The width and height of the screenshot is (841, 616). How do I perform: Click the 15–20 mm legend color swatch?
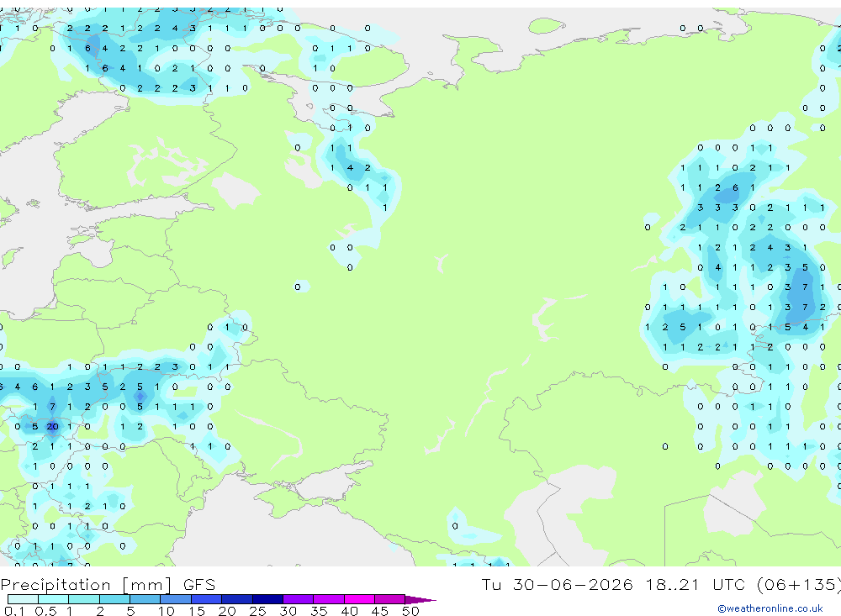point(207,599)
